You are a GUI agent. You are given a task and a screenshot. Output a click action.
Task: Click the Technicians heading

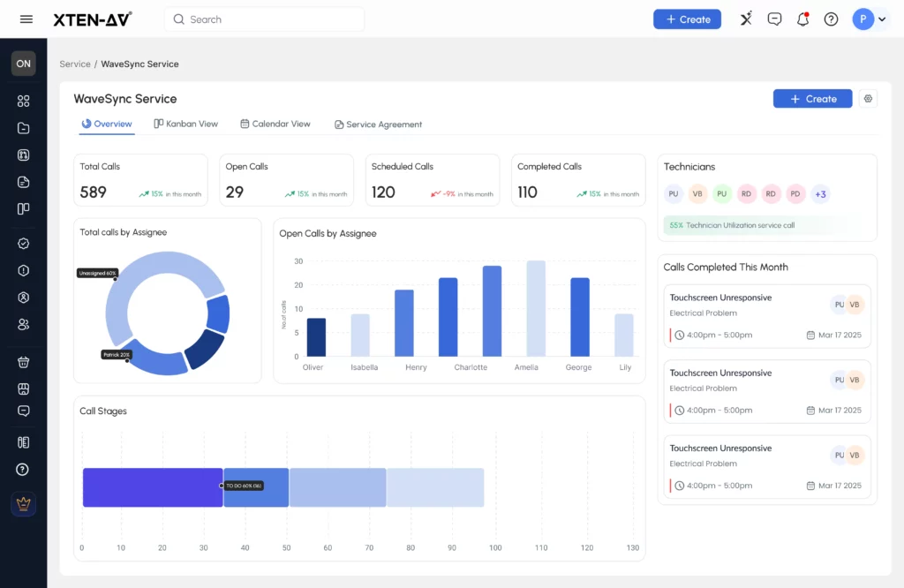(x=689, y=167)
